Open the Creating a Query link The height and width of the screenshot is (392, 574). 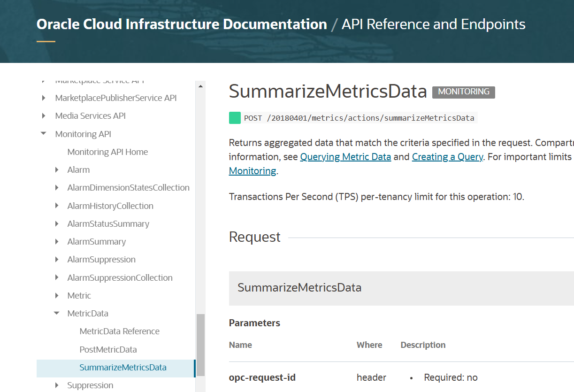pos(447,157)
